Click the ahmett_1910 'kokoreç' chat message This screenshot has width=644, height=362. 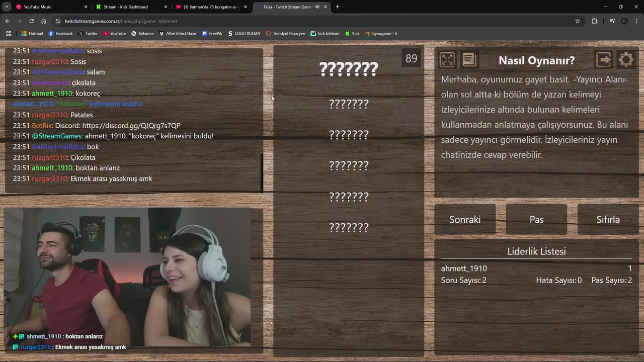(x=56, y=94)
